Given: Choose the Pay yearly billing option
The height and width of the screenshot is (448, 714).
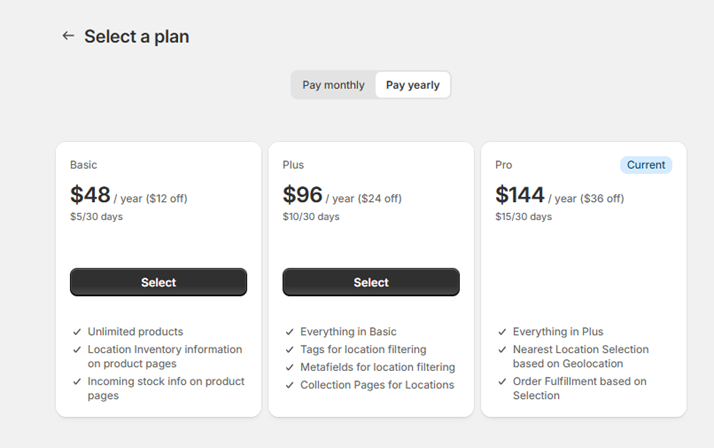Looking at the screenshot, I should pyautogui.click(x=413, y=85).
